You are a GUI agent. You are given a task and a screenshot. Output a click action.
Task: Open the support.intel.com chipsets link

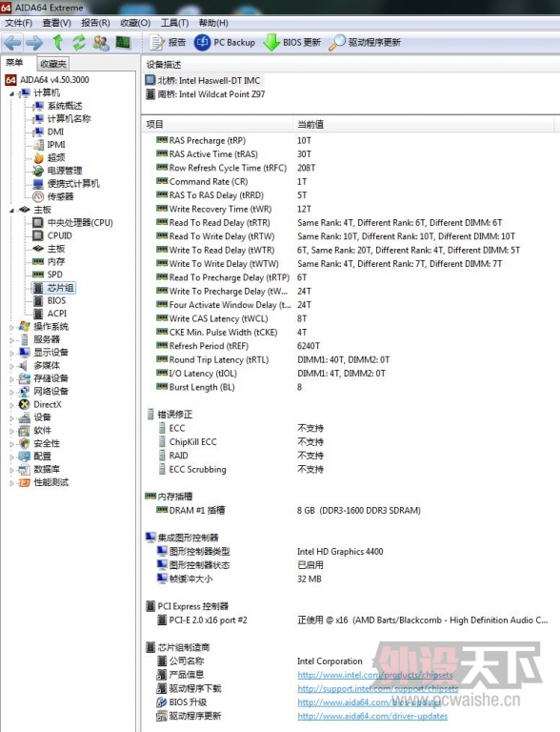(x=378, y=688)
